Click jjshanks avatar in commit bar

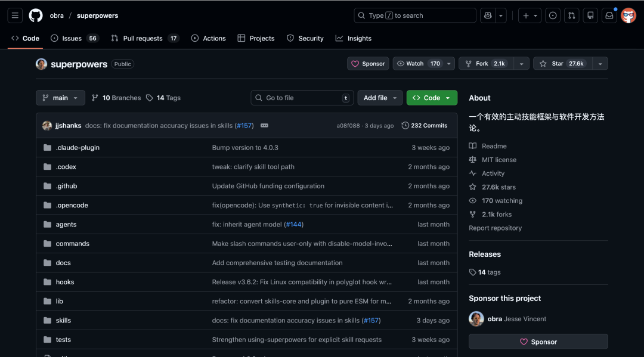(x=47, y=126)
